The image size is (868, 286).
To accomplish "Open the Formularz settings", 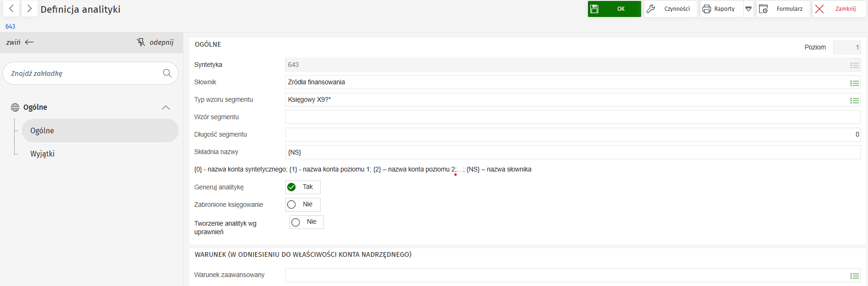I will pos(783,9).
